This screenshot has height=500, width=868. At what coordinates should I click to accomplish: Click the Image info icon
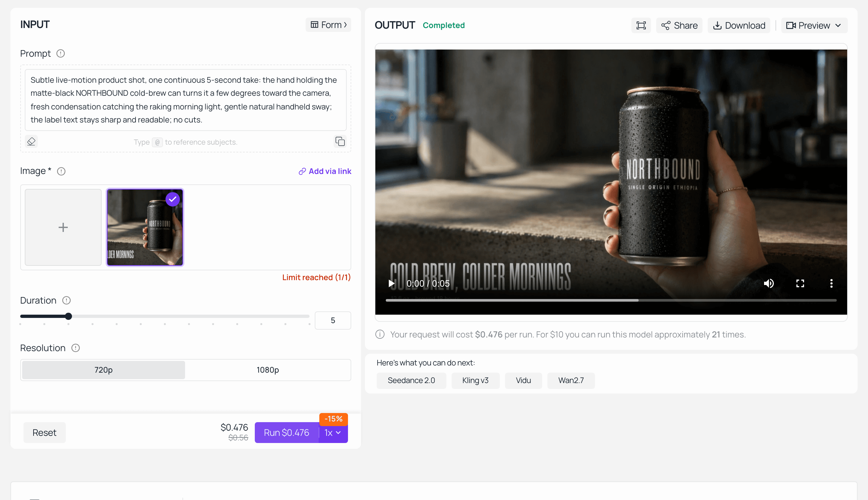click(x=61, y=171)
